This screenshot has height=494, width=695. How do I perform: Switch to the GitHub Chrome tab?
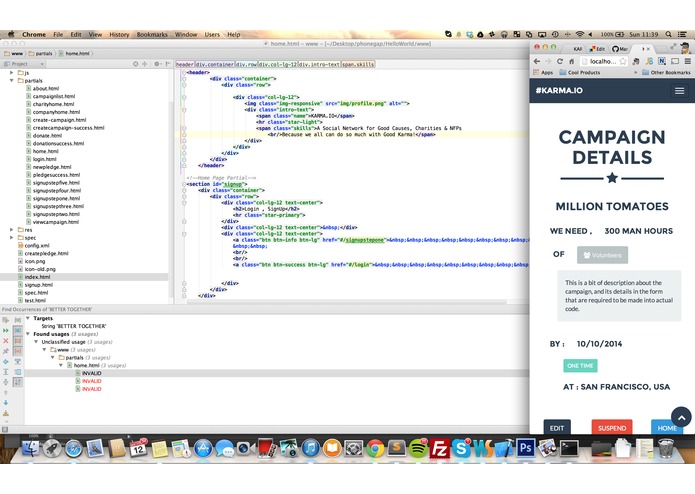click(620, 49)
